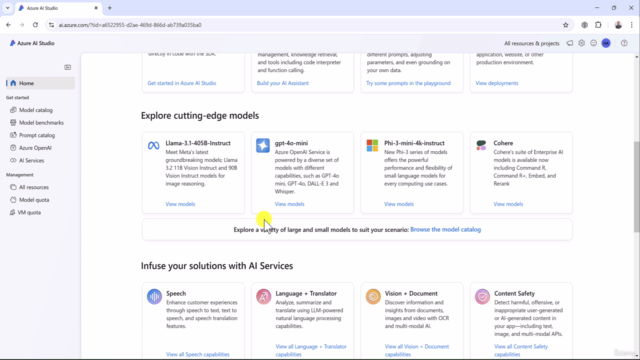Viewport: 640px width, 360px height.
Task: View models for Phi-3-mini-4k-instruct
Action: point(399,204)
